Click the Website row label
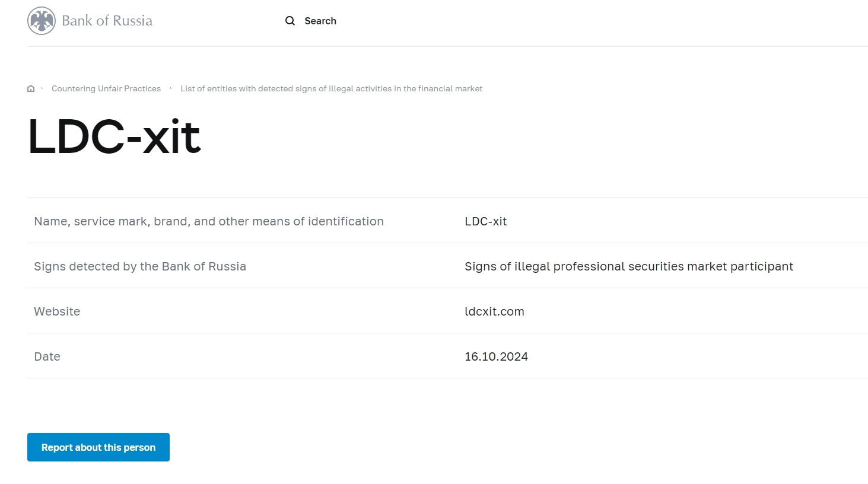The width and height of the screenshot is (868, 484). pyautogui.click(x=57, y=311)
